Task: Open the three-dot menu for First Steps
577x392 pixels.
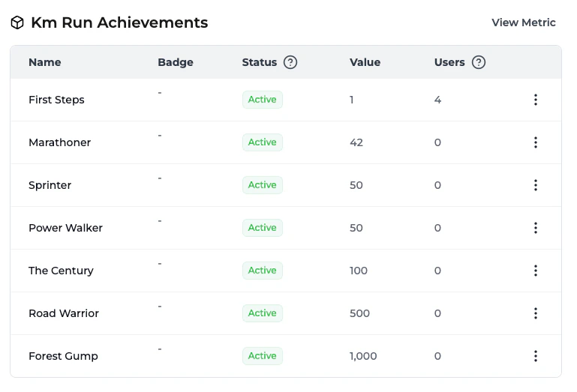Action: tap(535, 100)
